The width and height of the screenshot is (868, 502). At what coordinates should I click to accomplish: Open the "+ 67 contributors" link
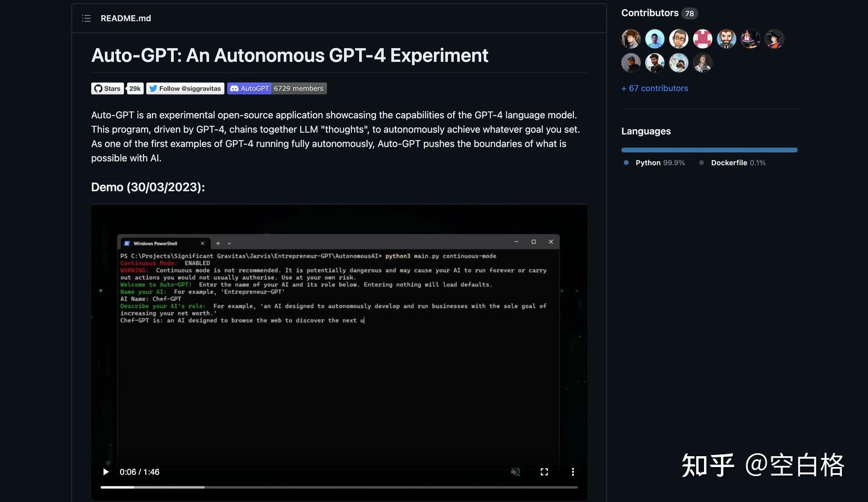[x=655, y=88]
